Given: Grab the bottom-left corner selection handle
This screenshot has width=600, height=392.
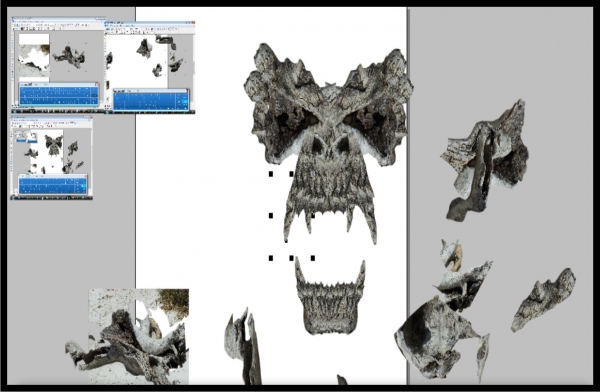Looking at the screenshot, I should pos(271,258).
